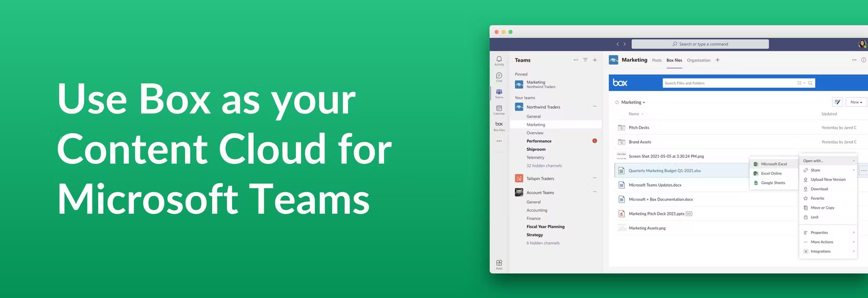Image resolution: width=868 pixels, height=298 pixels.
Task: Open Marketing Assets.png file
Action: (647, 228)
